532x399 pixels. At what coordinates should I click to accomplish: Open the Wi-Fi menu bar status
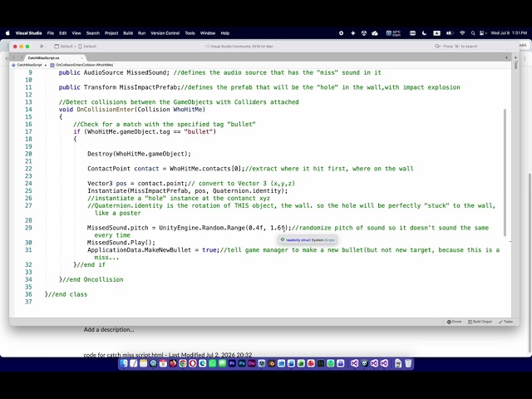[462, 33]
